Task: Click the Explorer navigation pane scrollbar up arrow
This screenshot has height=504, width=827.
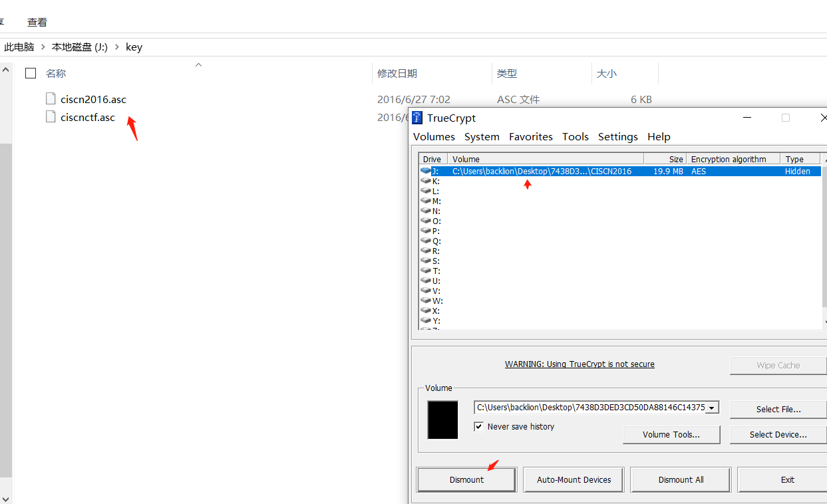Action: pyautogui.click(x=6, y=69)
